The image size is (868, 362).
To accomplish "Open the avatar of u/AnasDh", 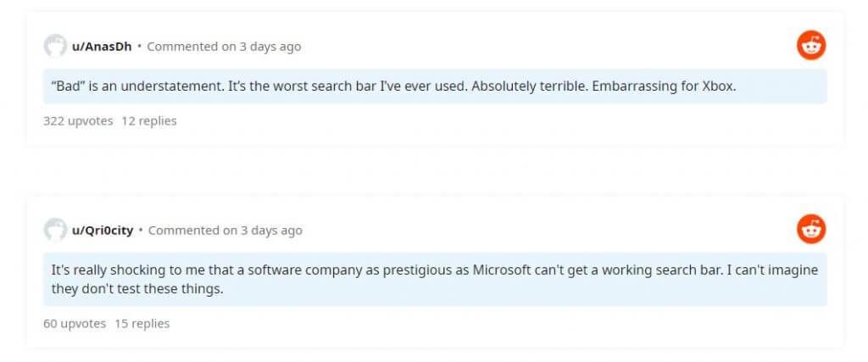I will [x=55, y=46].
